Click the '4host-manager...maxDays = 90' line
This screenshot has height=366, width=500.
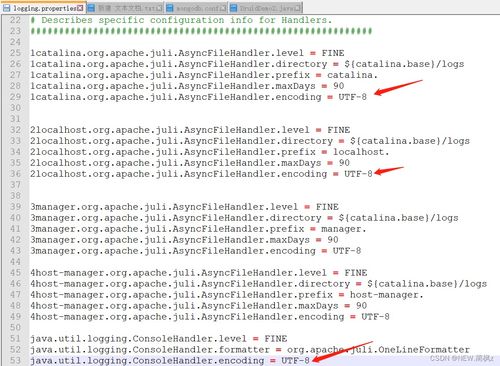[199, 306]
